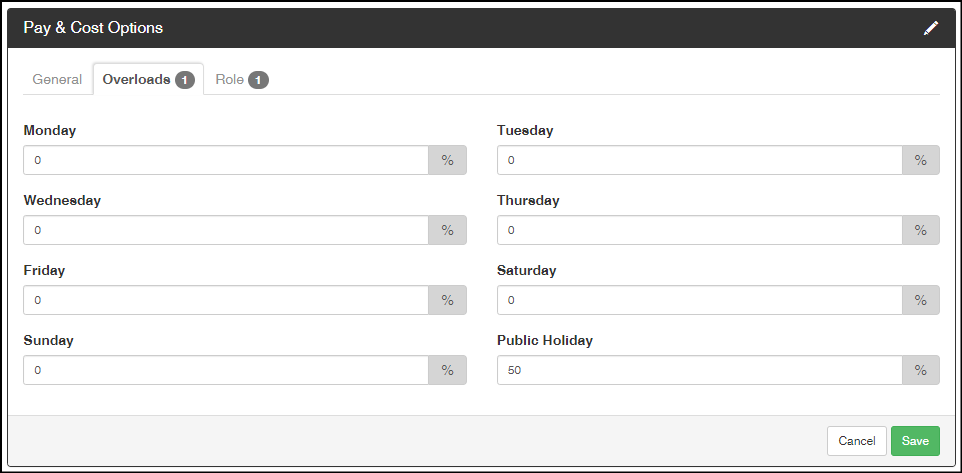This screenshot has height=473, width=962.
Task: Click the Monday percentage input field
Action: click(x=226, y=160)
